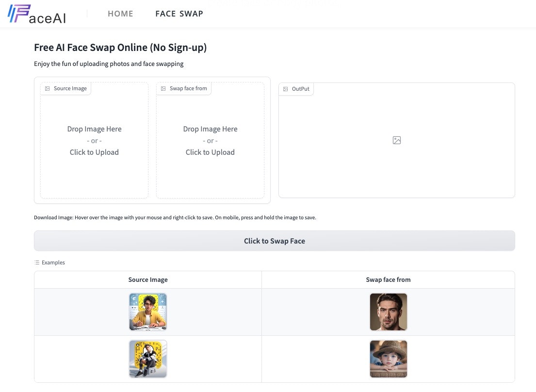Click the FaceAI logo
The image size is (536, 392).
pyautogui.click(x=37, y=14)
